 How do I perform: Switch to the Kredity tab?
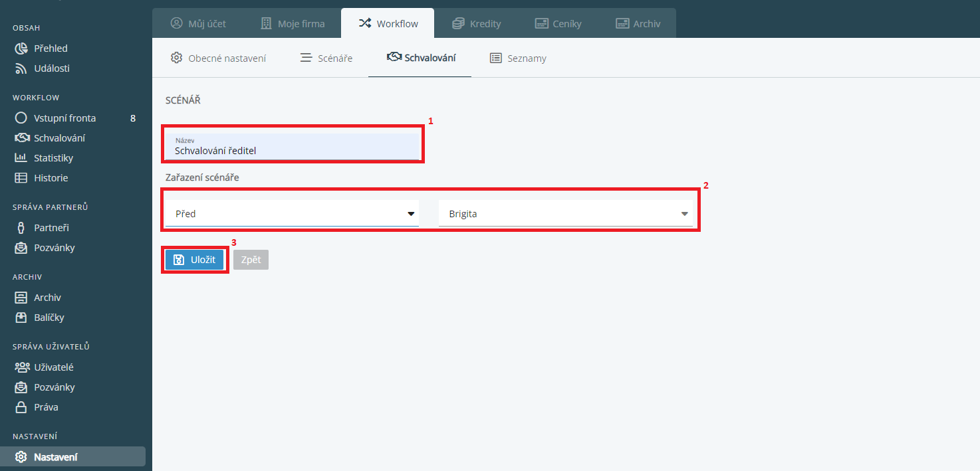point(476,23)
